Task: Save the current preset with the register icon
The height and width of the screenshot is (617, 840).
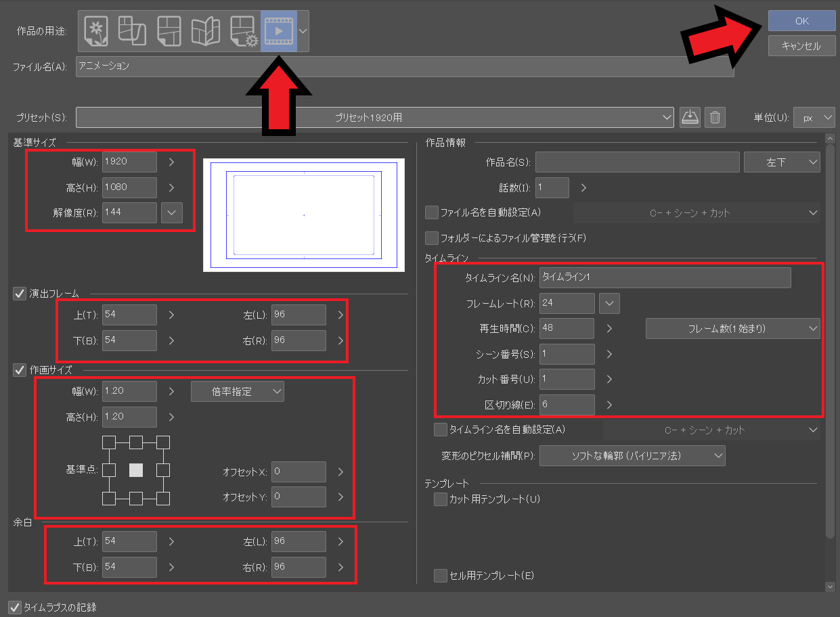Action: [690, 117]
